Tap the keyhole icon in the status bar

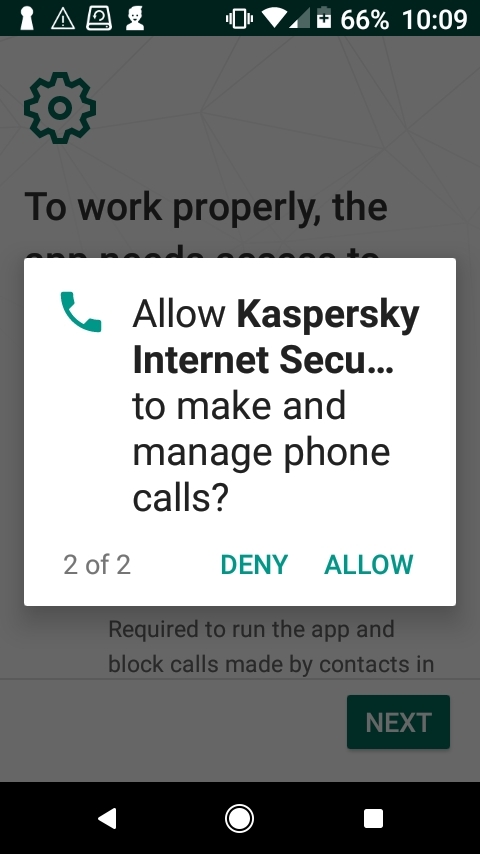(27, 19)
